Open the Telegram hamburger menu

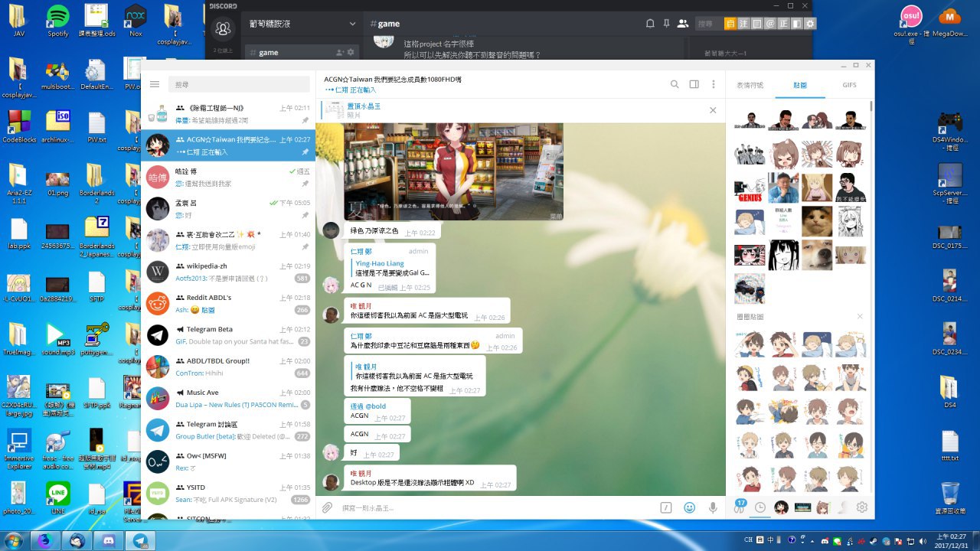[x=155, y=84]
